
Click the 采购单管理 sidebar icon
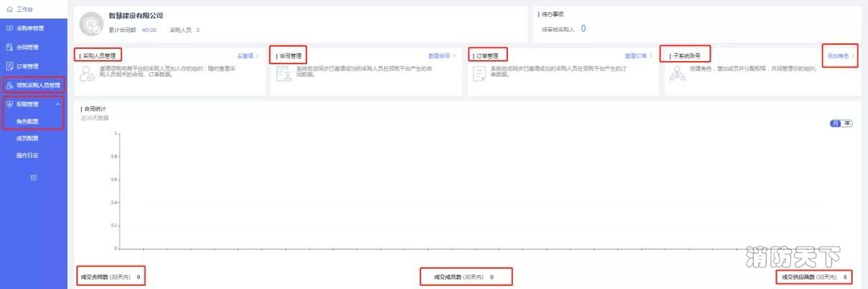(x=10, y=28)
